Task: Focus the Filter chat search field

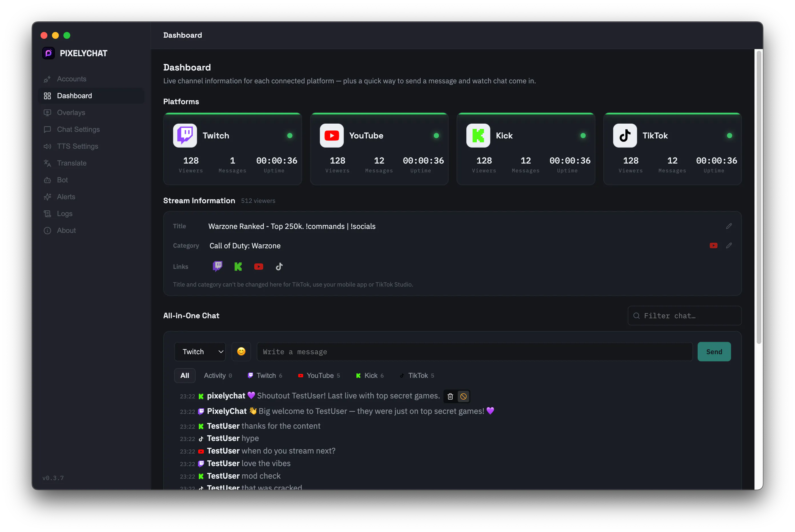Action: pos(685,316)
